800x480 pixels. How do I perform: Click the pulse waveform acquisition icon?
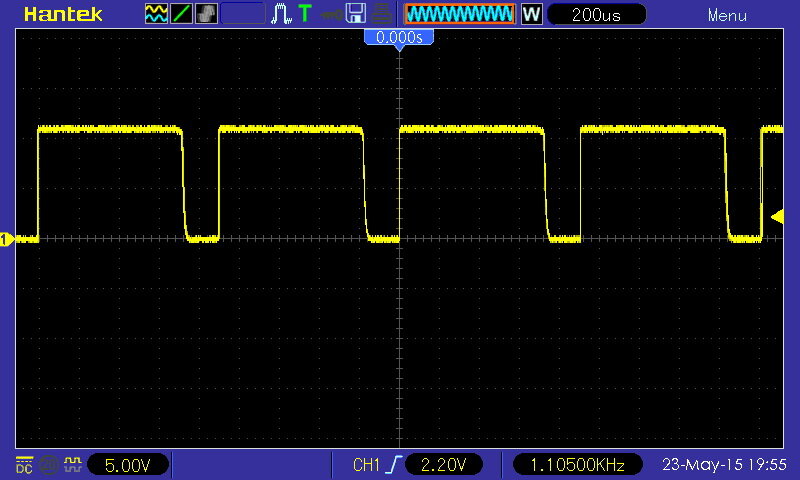click(281, 14)
